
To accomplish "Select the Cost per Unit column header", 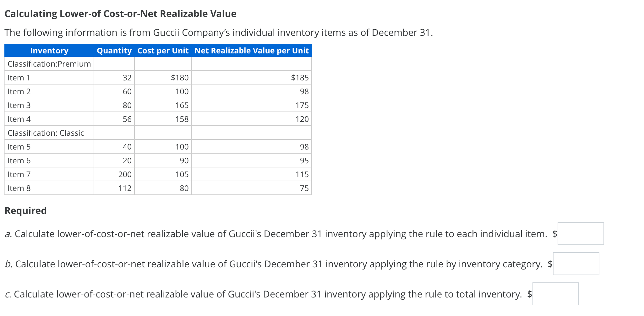I will tap(163, 51).
